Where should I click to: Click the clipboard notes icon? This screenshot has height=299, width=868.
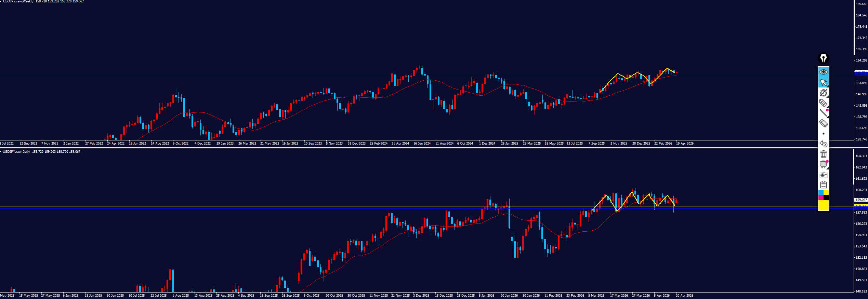pos(823,185)
